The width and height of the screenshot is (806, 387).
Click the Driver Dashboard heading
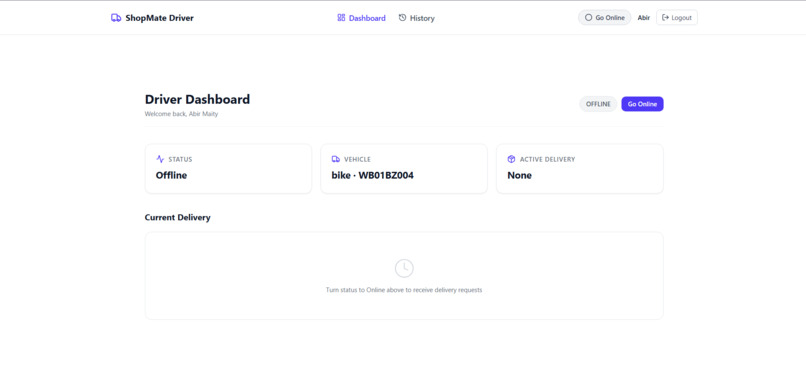[x=197, y=99]
